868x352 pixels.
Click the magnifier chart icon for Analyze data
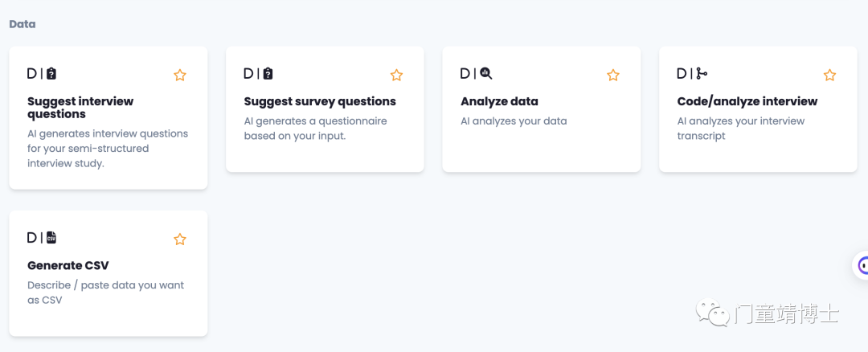point(486,73)
